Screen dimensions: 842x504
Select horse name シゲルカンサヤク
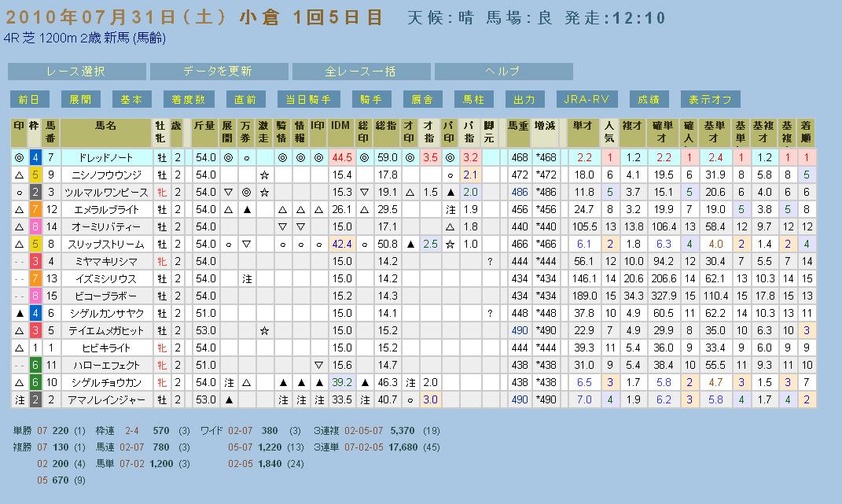106,313
